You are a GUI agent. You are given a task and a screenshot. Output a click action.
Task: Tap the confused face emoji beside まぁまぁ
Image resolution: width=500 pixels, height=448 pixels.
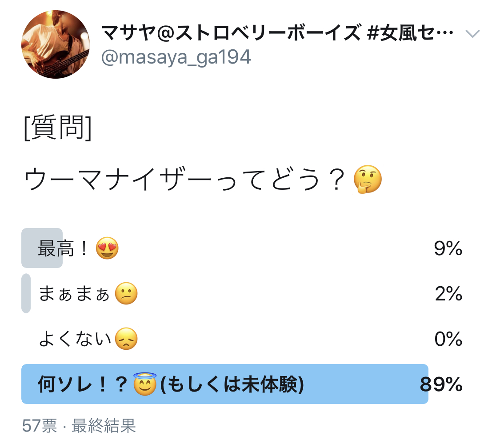(x=126, y=293)
